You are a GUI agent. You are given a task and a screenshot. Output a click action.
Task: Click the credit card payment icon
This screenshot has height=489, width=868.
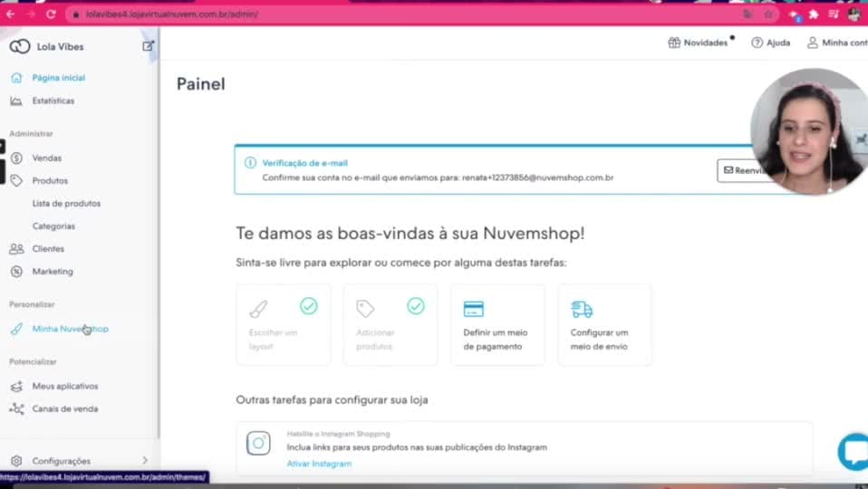pos(473,309)
